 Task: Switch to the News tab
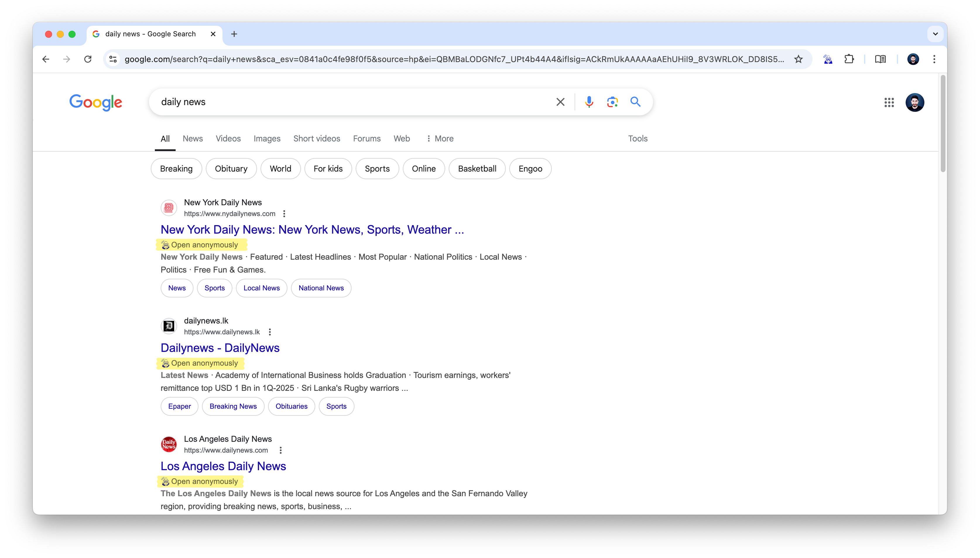pyautogui.click(x=193, y=139)
